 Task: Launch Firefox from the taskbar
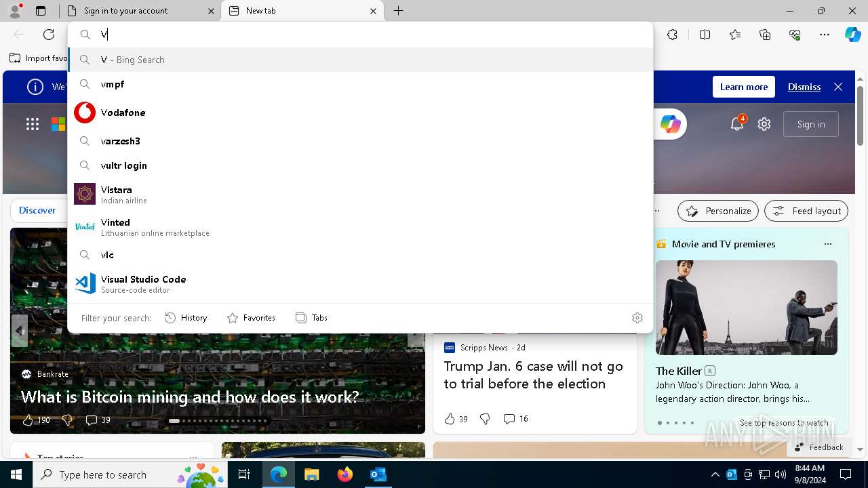(x=345, y=474)
